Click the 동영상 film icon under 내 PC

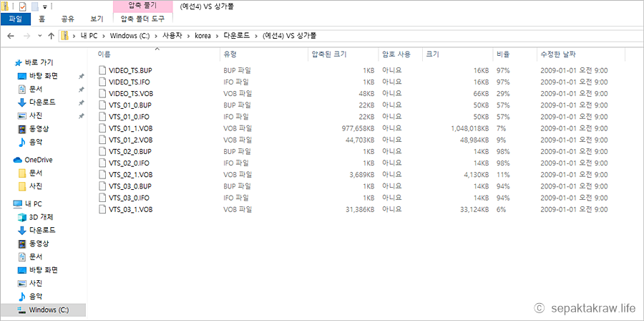coord(22,244)
